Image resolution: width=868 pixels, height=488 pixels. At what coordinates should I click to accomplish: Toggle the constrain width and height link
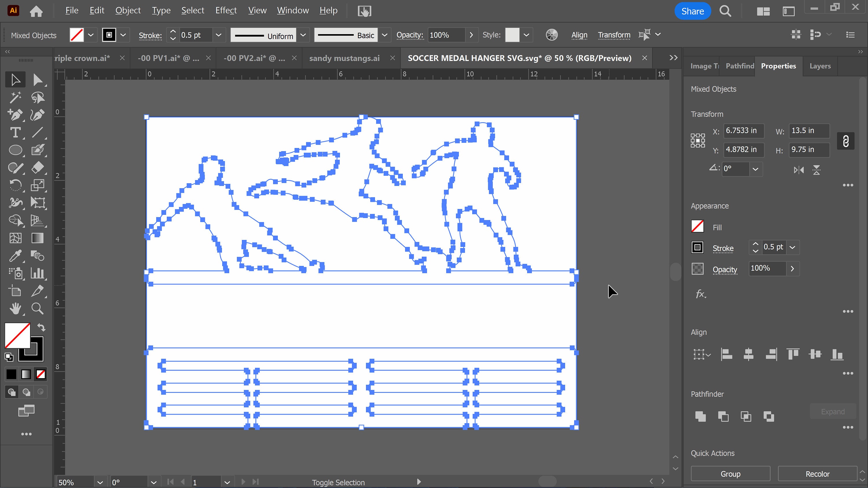tap(846, 141)
